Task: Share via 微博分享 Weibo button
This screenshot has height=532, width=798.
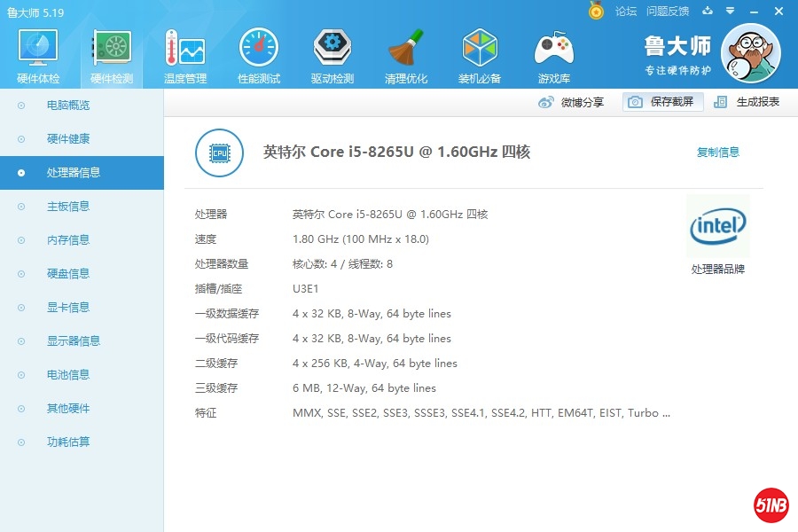Action: [572, 102]
